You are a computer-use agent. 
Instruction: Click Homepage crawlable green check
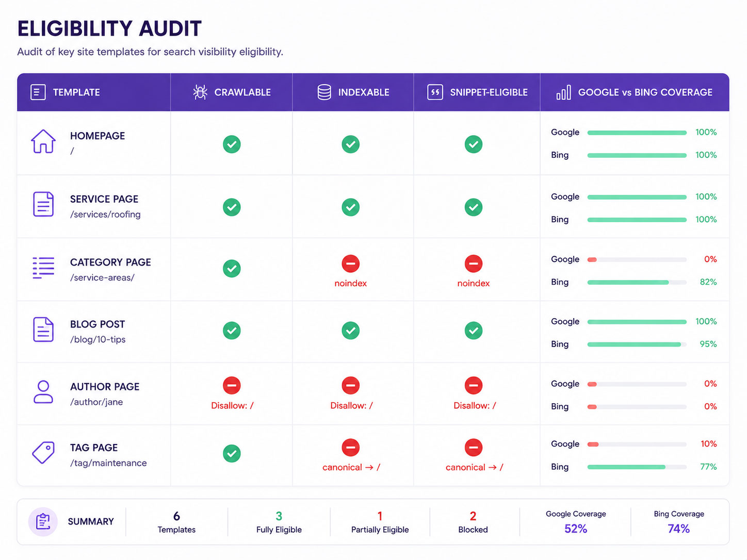[232, 144]
